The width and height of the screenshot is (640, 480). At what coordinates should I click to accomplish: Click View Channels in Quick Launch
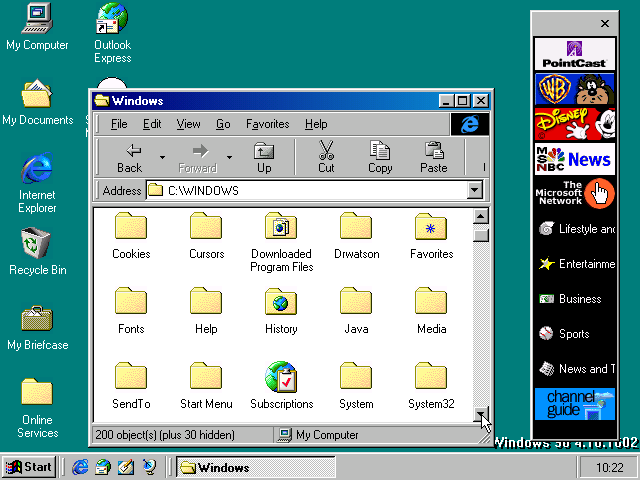coord(149,467)
